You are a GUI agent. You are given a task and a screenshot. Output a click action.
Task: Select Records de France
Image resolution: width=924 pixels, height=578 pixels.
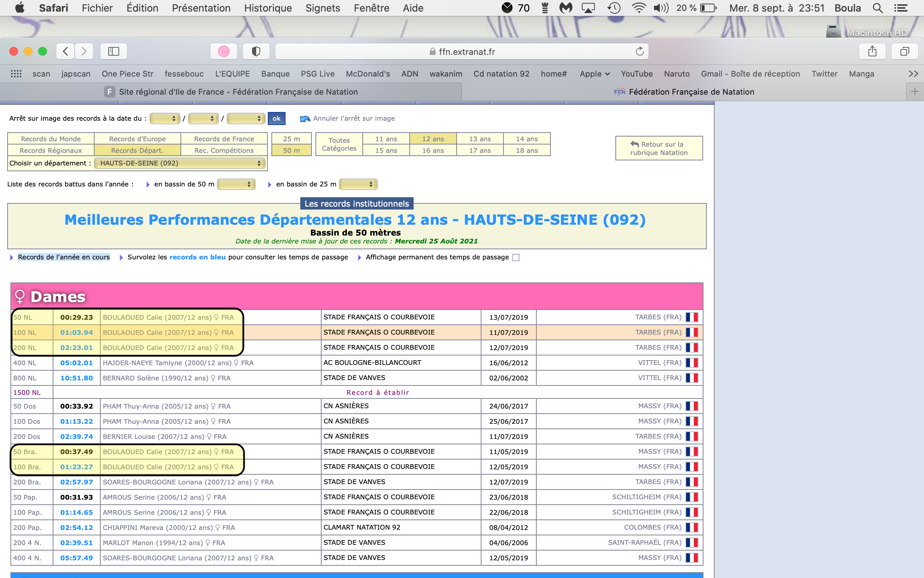click(224, 139)
